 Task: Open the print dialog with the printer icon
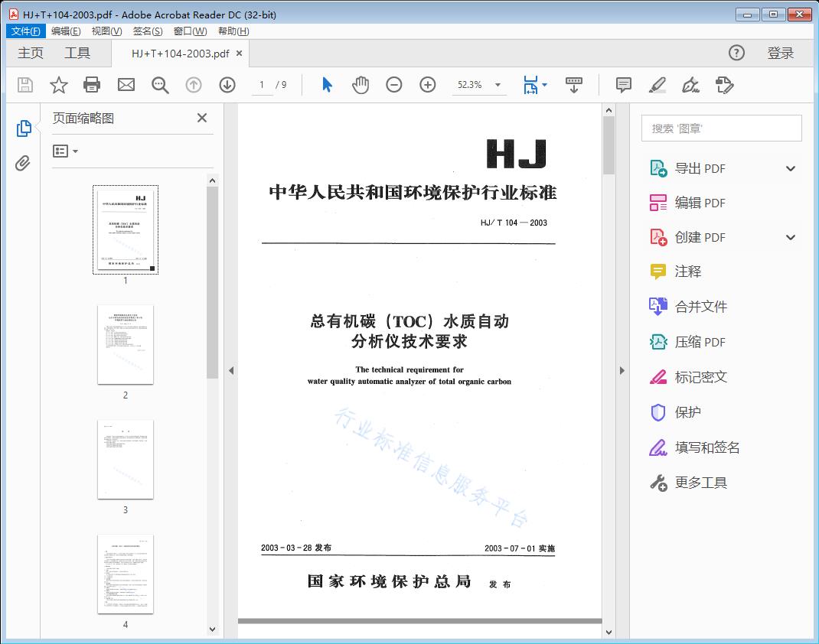(x=92, y=85)
